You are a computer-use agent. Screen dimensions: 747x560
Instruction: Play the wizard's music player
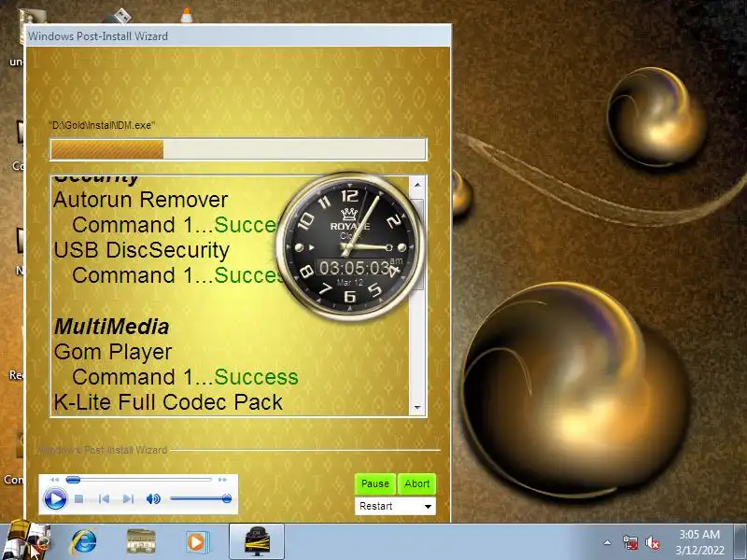point(55,499)
